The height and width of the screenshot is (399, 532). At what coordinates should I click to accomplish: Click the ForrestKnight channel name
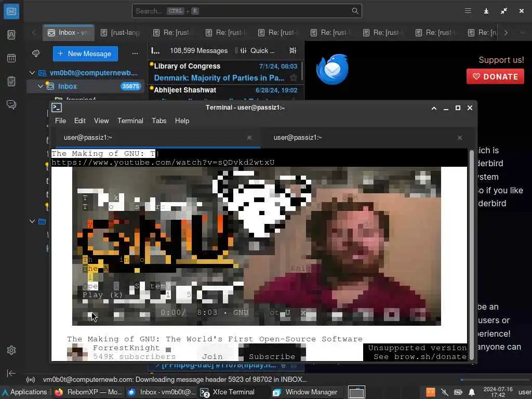point(126,348)
